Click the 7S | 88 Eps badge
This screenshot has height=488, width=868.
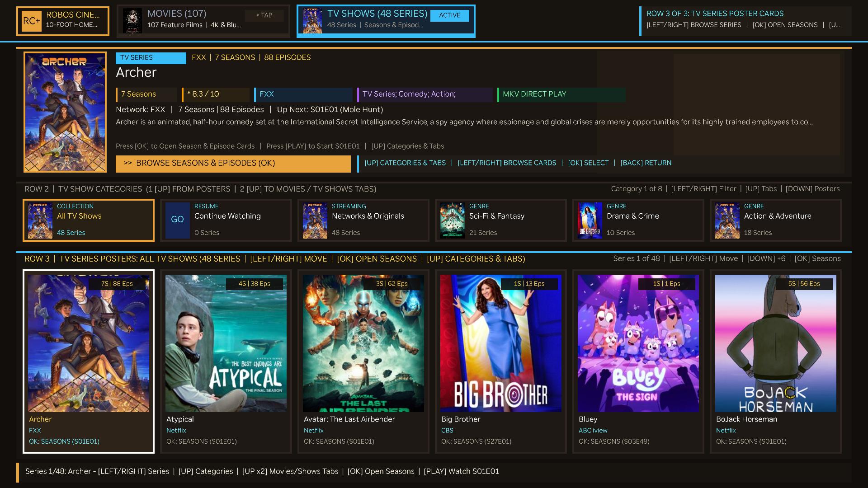(117, 284)
